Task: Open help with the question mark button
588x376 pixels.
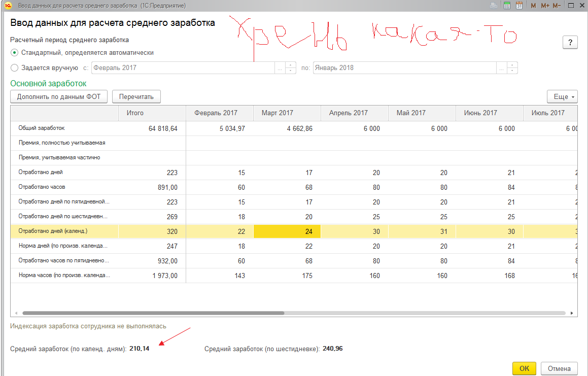Action: point(570,42)
